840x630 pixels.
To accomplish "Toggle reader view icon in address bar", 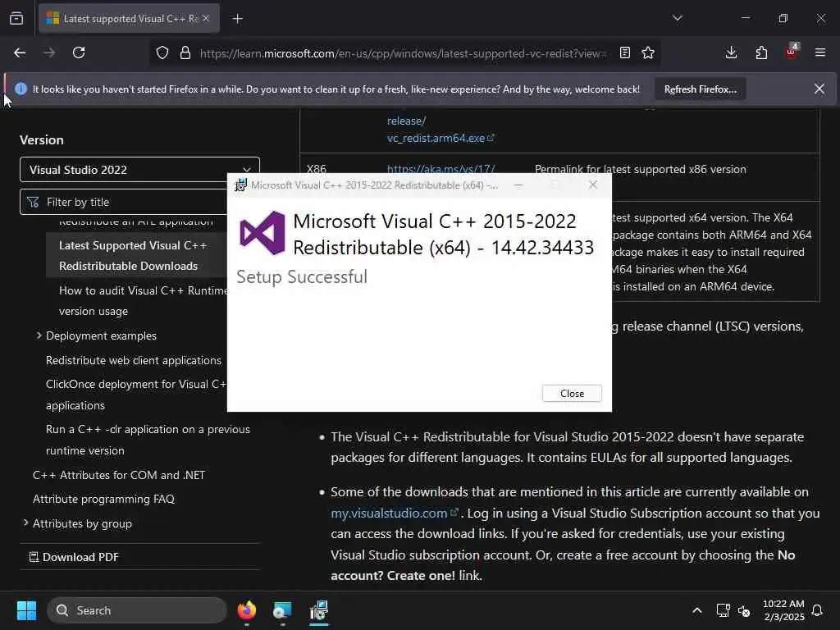I will click(x=624, y=52).
